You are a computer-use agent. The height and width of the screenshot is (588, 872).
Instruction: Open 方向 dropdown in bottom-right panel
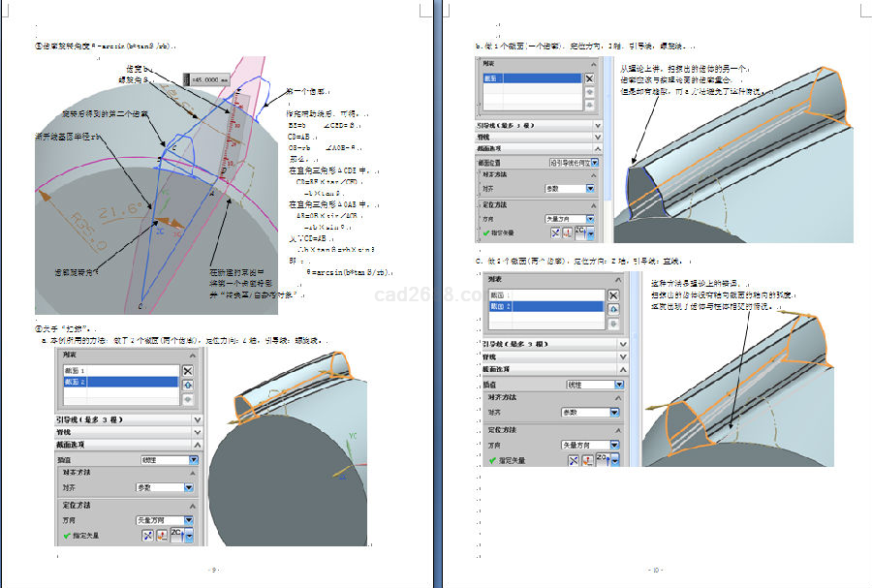pyautogui.click(x=613, y=445)
